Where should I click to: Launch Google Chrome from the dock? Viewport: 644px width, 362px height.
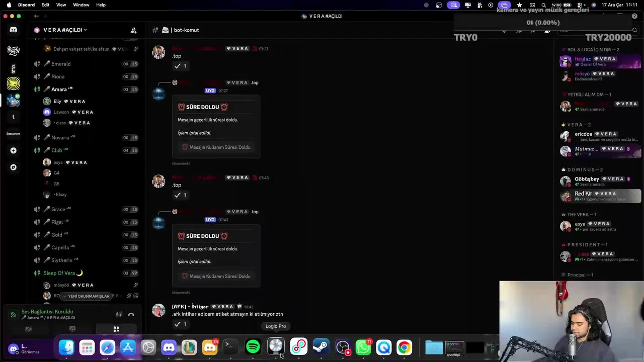[x=404, y=347]
